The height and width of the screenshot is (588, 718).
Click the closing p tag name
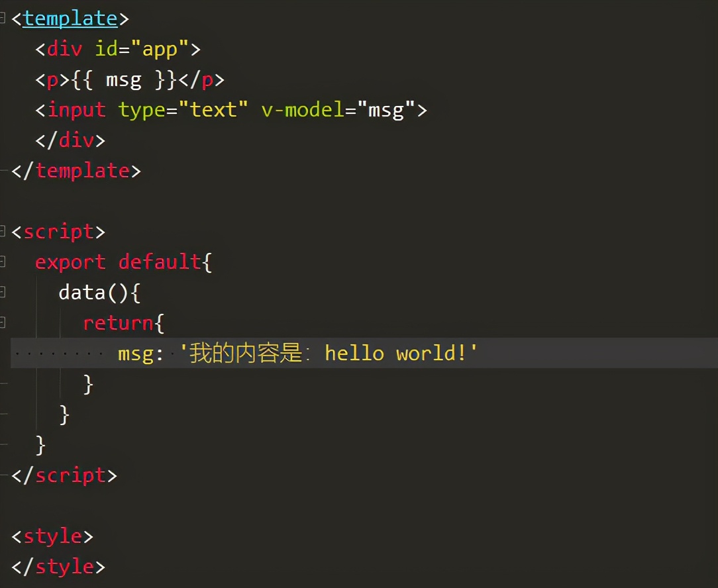tap(207, 81)
